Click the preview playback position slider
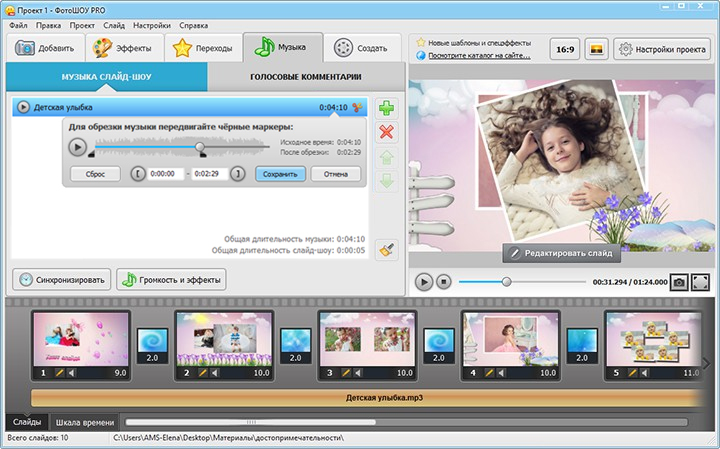The height and width of the screenshot is (449, 720). pos(506,282)
